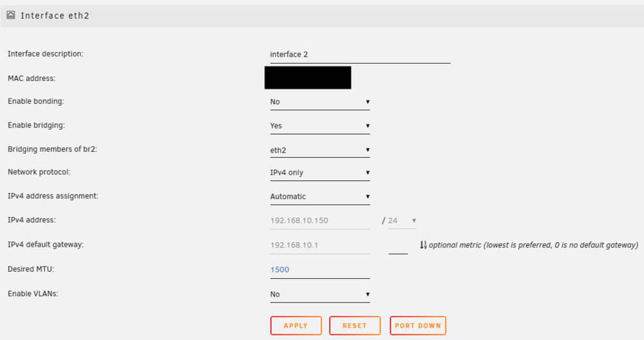Click the IPv4 default gateway field

(x=320, y=245)
